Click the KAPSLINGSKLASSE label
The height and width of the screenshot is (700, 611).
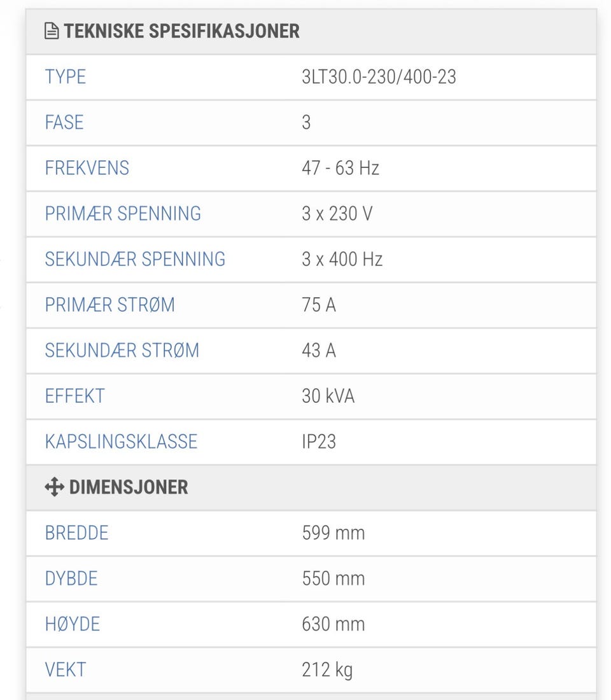[121, 442]
